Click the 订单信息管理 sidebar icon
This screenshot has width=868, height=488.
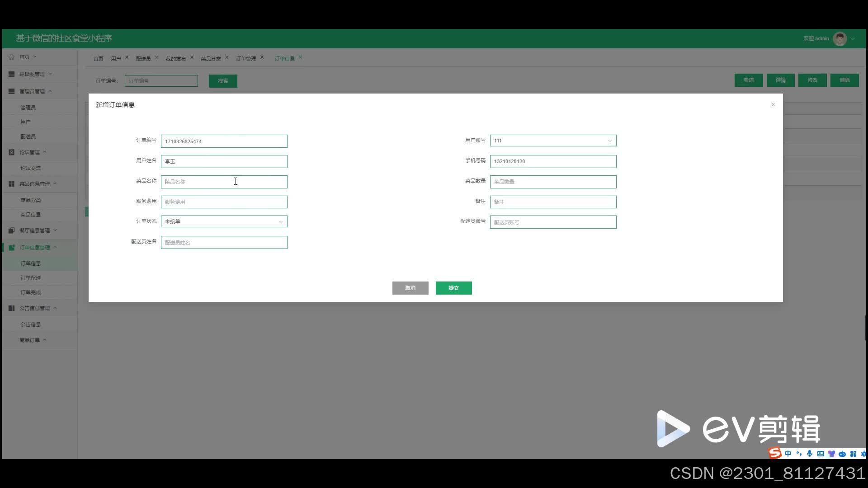coord(12,248)
